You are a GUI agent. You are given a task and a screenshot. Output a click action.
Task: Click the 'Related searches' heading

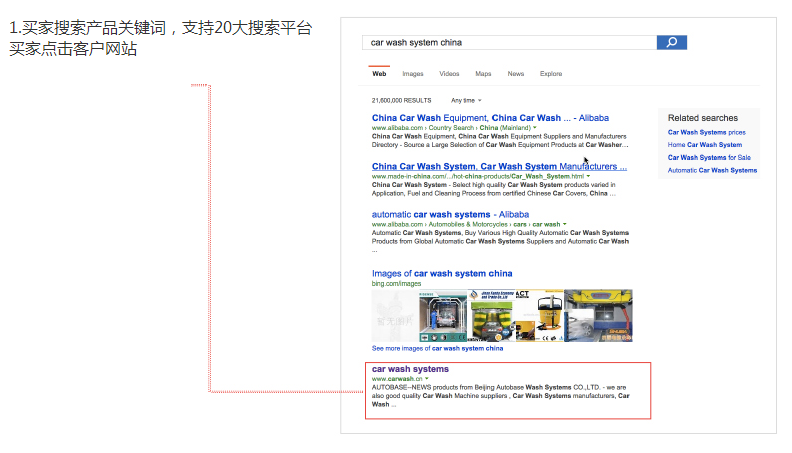click(703, 118)
